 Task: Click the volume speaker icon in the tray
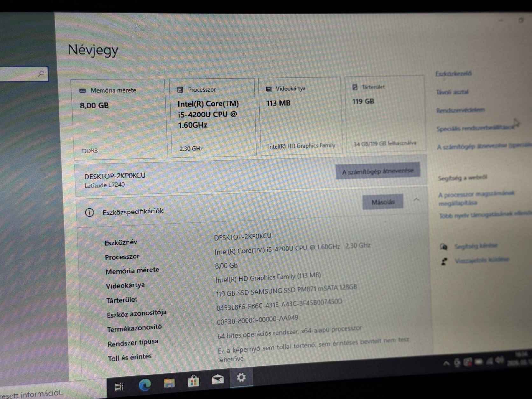[500, 360]
